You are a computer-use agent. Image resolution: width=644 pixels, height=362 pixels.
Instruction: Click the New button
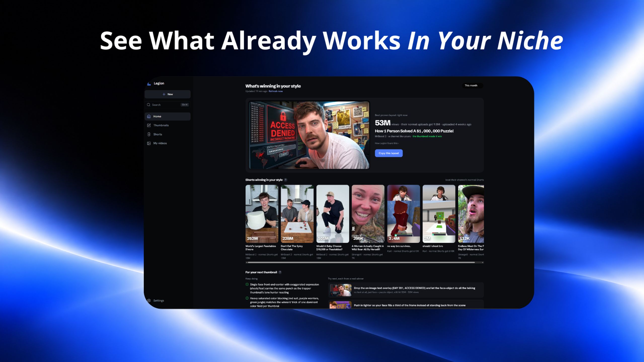pos(167,94)
